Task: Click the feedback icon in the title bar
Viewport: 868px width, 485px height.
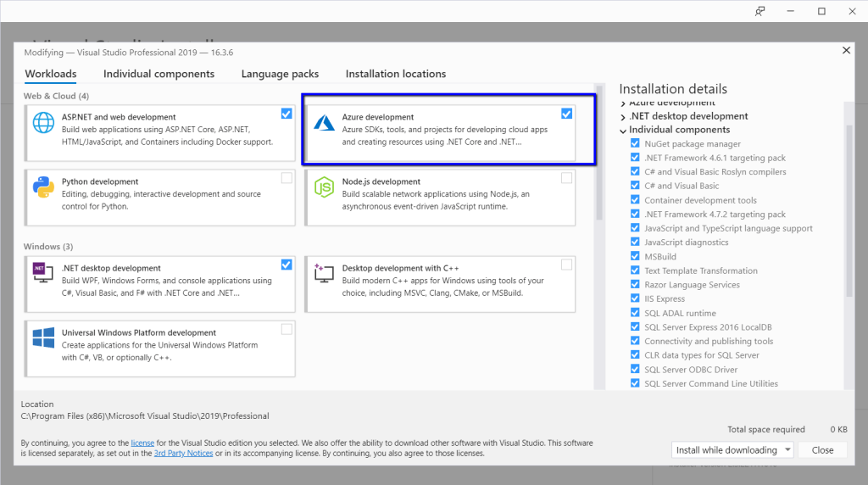Action: (760, 11)
